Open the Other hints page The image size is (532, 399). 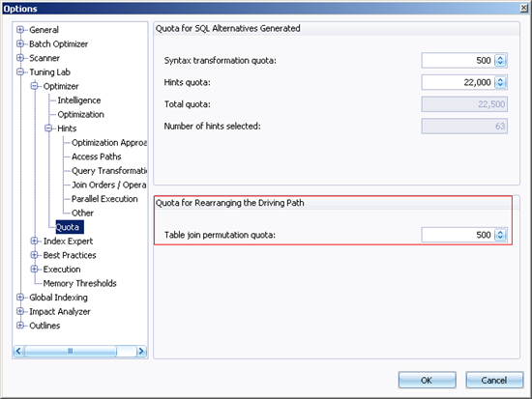coord(82,213)
